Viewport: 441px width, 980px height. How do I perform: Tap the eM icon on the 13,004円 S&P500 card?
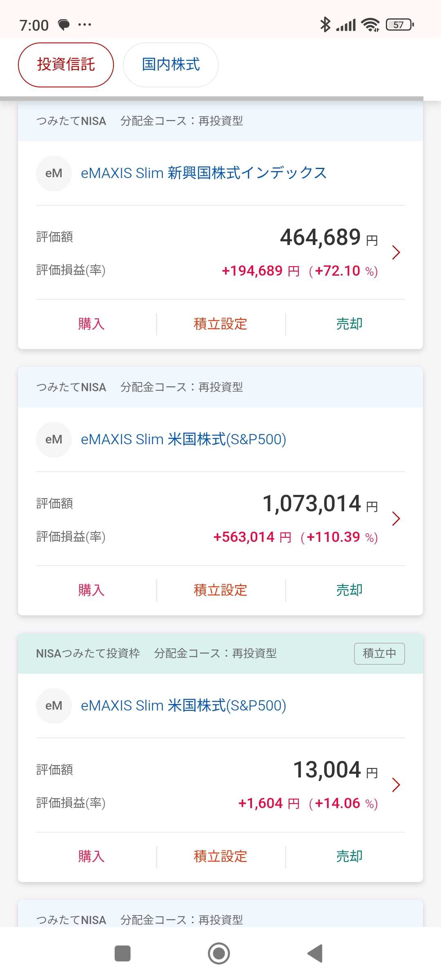pyautogui.click(x=54, y=706)
